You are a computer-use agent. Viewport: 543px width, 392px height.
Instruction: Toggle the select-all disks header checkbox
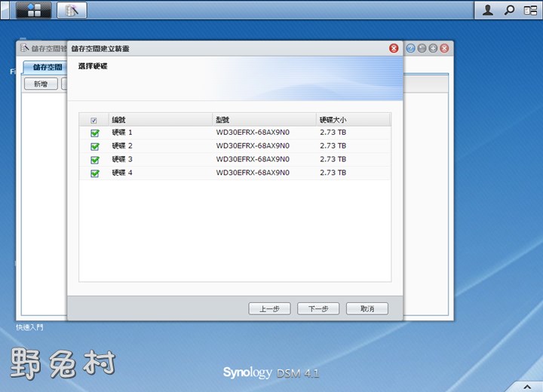pos(94,120)
